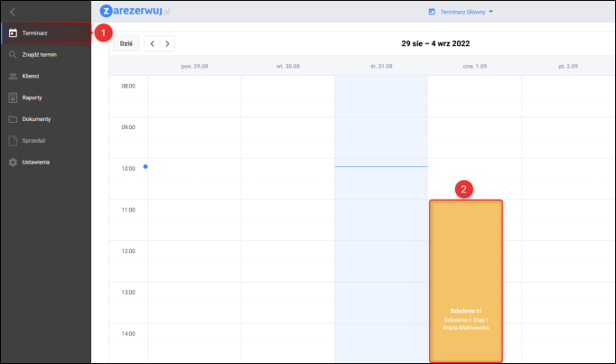Click calendar icon beside Terminarz Główny
The height and width of the screenshot is (364, 616).
pos(432,12)
